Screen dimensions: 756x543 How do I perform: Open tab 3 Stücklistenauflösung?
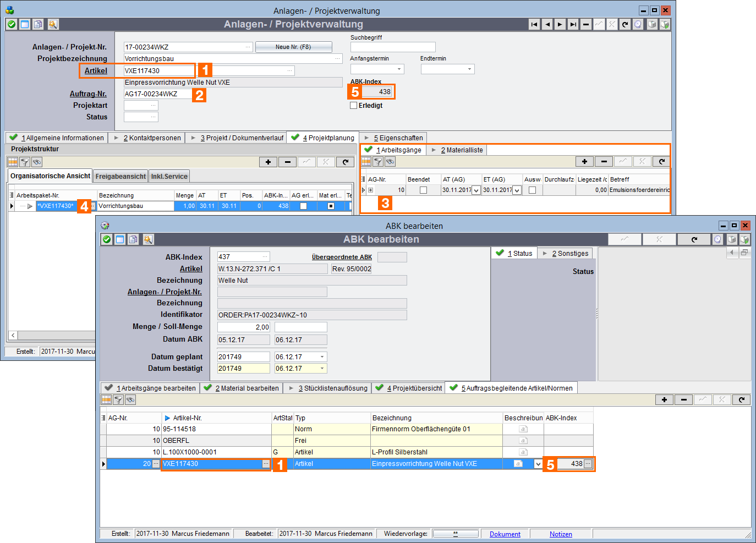point(328,388)
